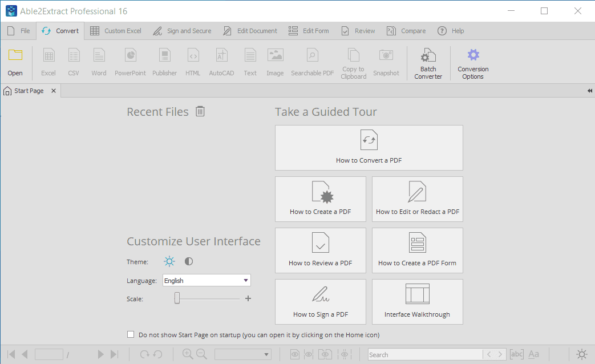Go to first page button
Viewport: 595px width, 364px height.
[x=11, y=354]
